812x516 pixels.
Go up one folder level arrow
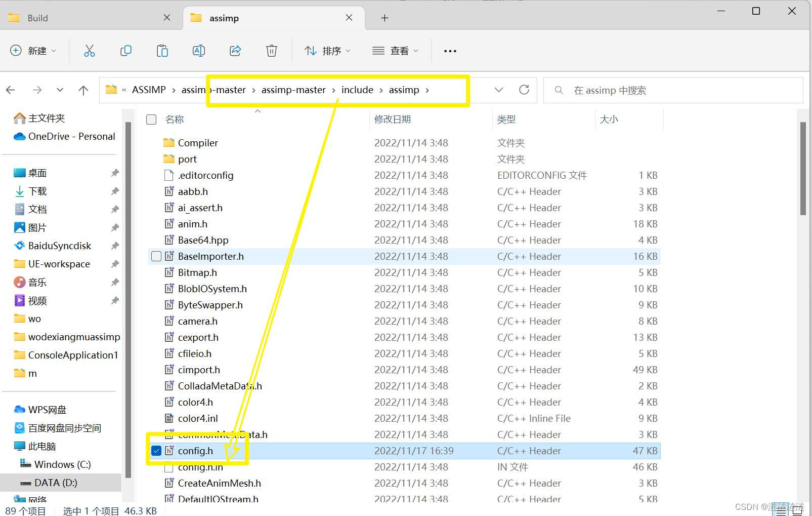click(x=83, y=90)
